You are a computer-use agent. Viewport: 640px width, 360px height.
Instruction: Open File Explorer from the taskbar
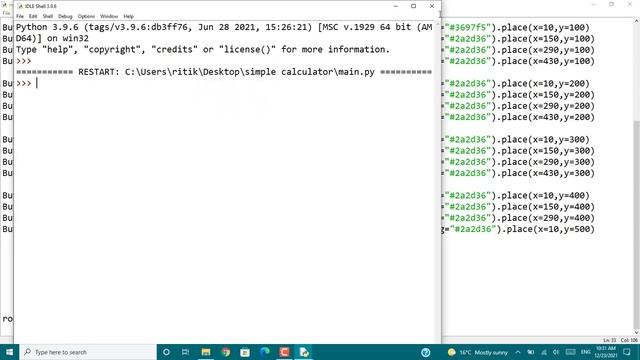pyautogui.click(x=206, y=352)
